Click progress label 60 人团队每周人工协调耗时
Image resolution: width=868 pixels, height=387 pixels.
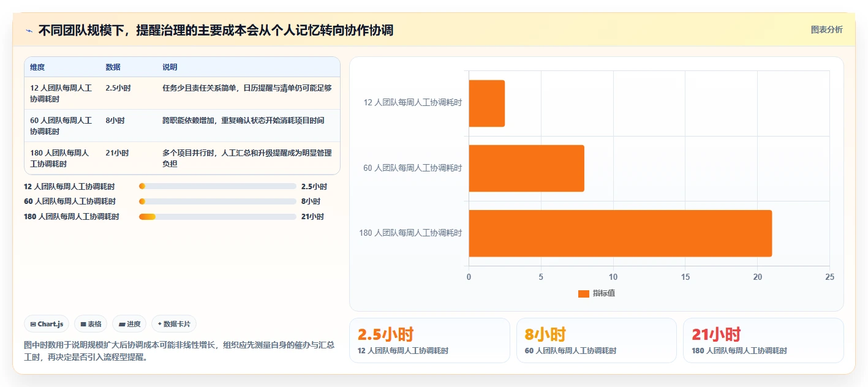pos(69,201)
